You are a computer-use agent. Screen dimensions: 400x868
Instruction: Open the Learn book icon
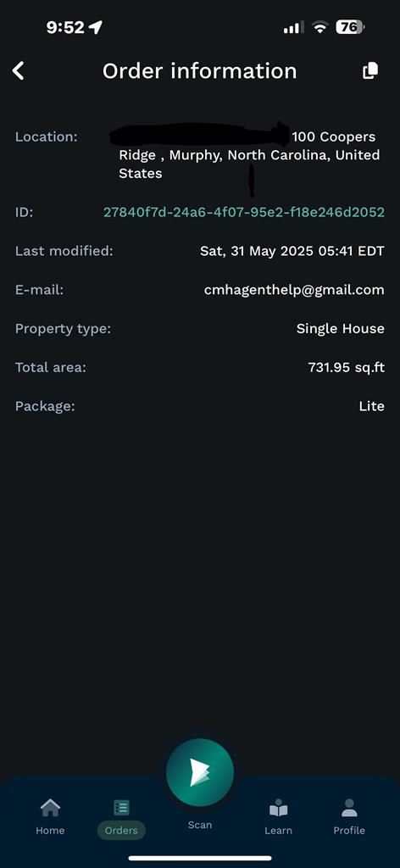coord(278,810)
